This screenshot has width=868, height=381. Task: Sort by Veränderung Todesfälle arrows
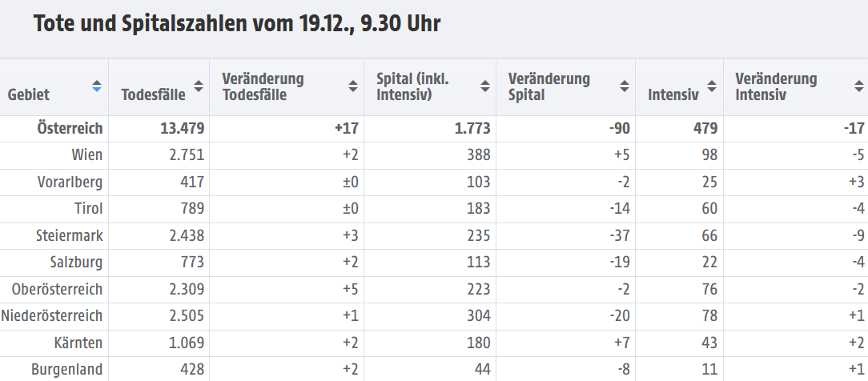(x=352, y=86)
